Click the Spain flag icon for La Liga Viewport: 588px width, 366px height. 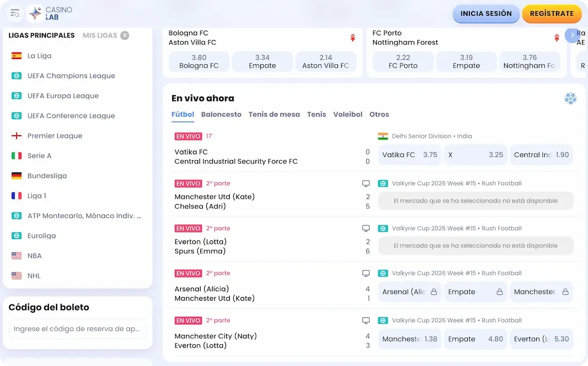(17, 56)
